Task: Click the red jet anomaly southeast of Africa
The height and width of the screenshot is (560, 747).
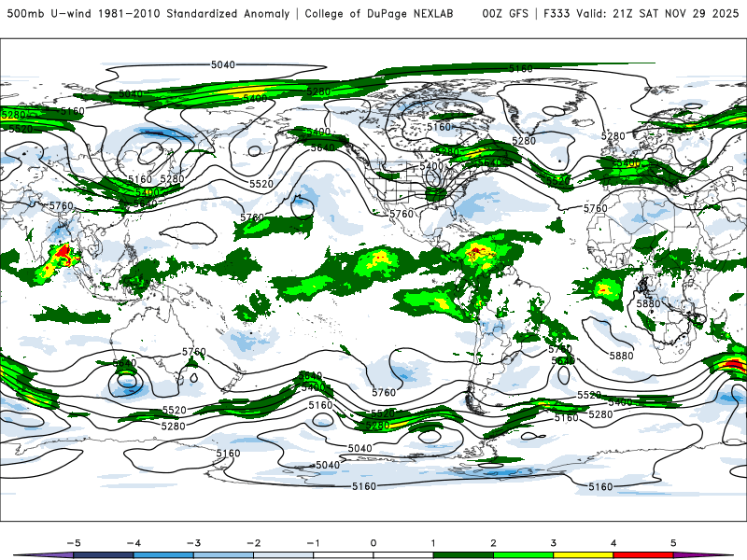Action: coord(733,366)
